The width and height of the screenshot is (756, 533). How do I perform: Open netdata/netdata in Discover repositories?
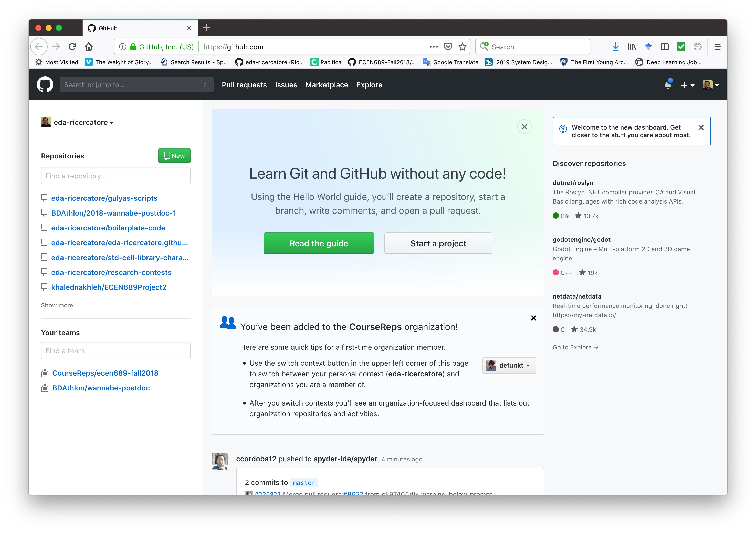(x=576, y=296)
